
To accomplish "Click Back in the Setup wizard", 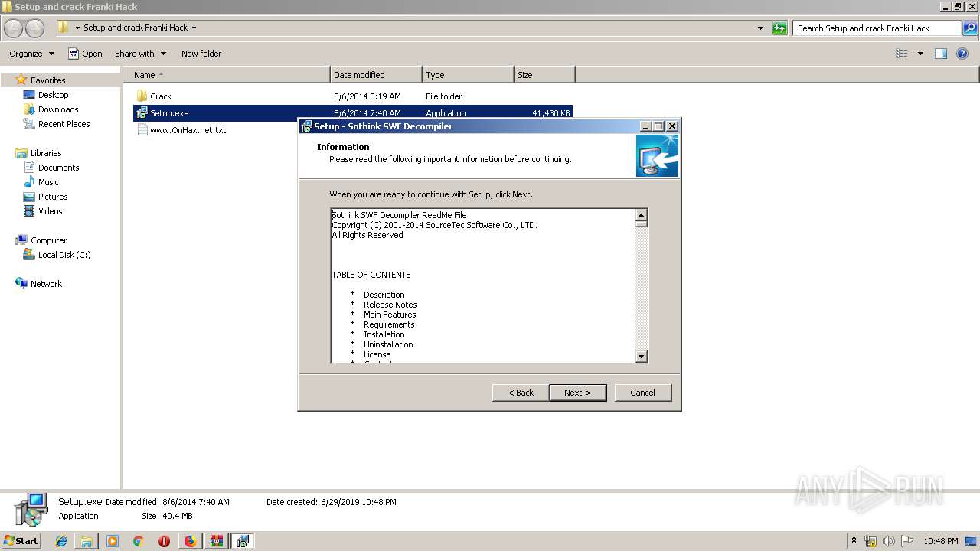I will pyautogui.click(x=521, y=393).
